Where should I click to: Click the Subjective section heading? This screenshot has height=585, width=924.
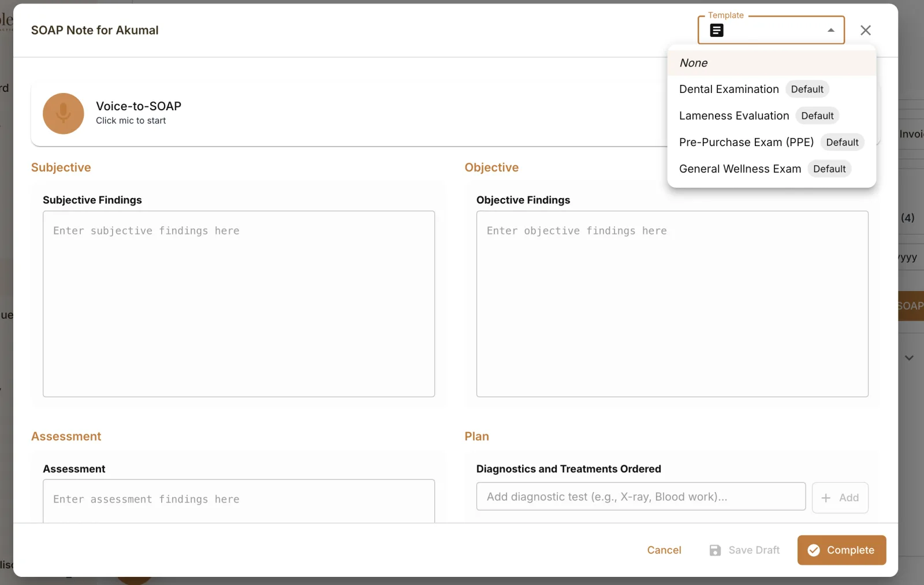61,167
